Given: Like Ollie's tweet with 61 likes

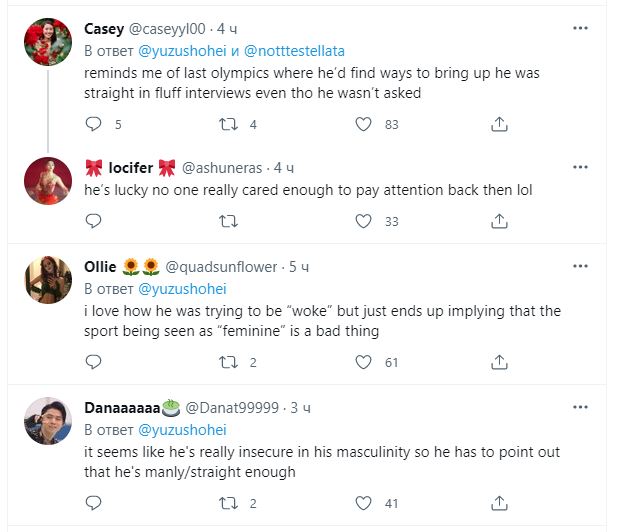Looking at the screenshot, I should 364,362.
